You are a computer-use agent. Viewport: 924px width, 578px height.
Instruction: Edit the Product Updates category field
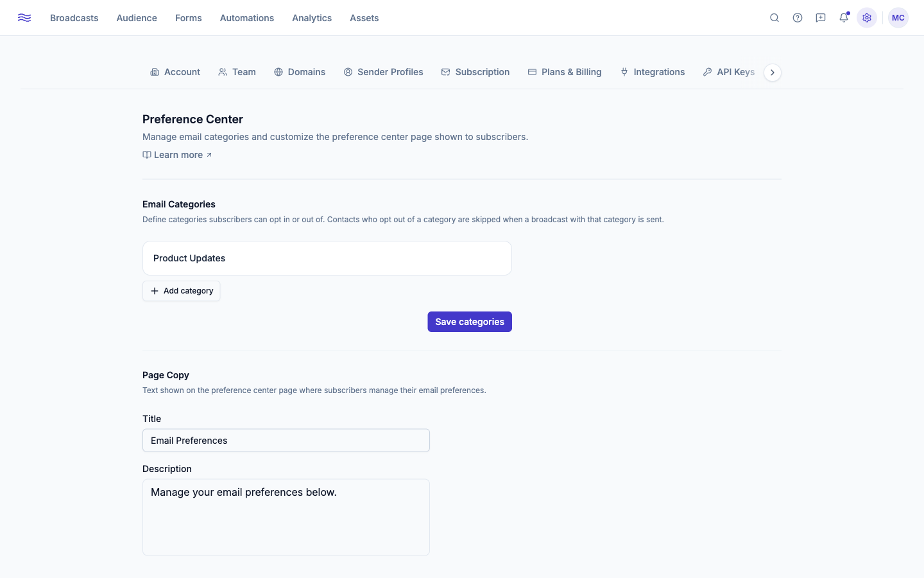tap(327, 258)
